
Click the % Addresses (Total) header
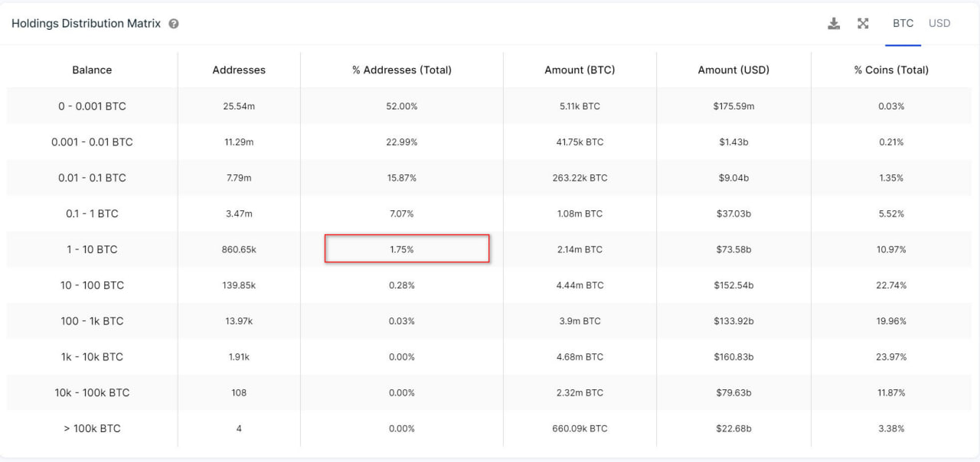point(402,70)
